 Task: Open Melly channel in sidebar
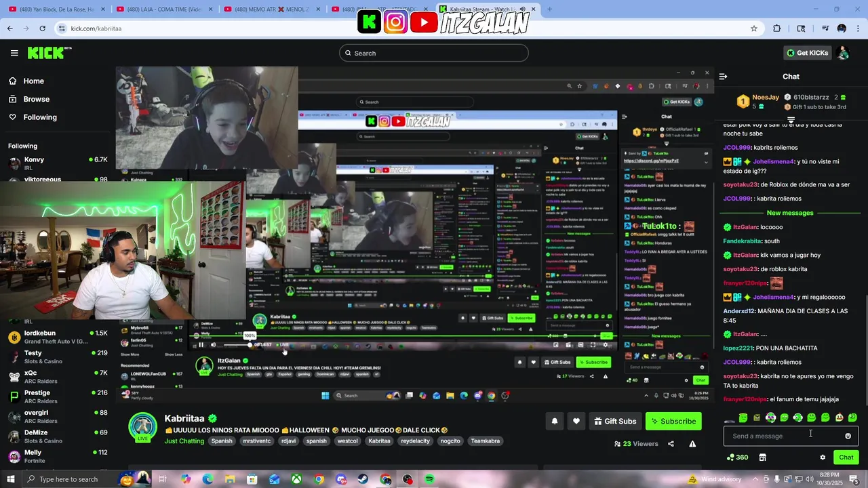tap(58, 456)
